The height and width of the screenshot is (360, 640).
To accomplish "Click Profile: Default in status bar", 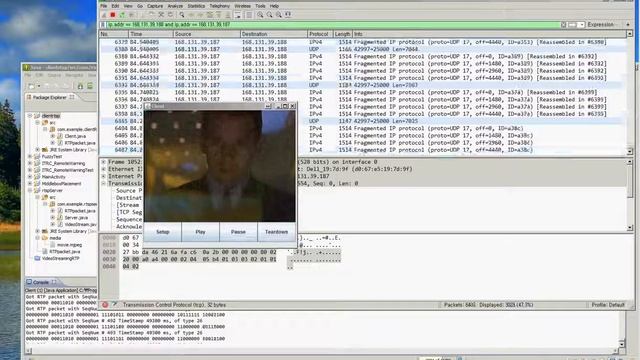I will click(608, 305).
